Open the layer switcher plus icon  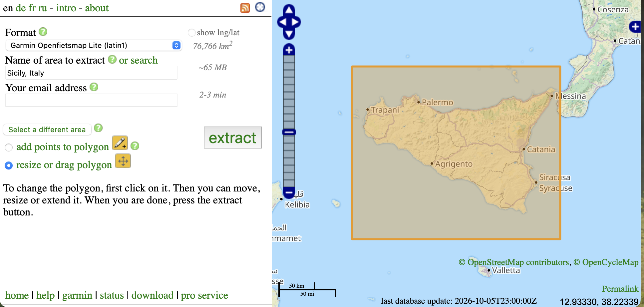[635, 26]
